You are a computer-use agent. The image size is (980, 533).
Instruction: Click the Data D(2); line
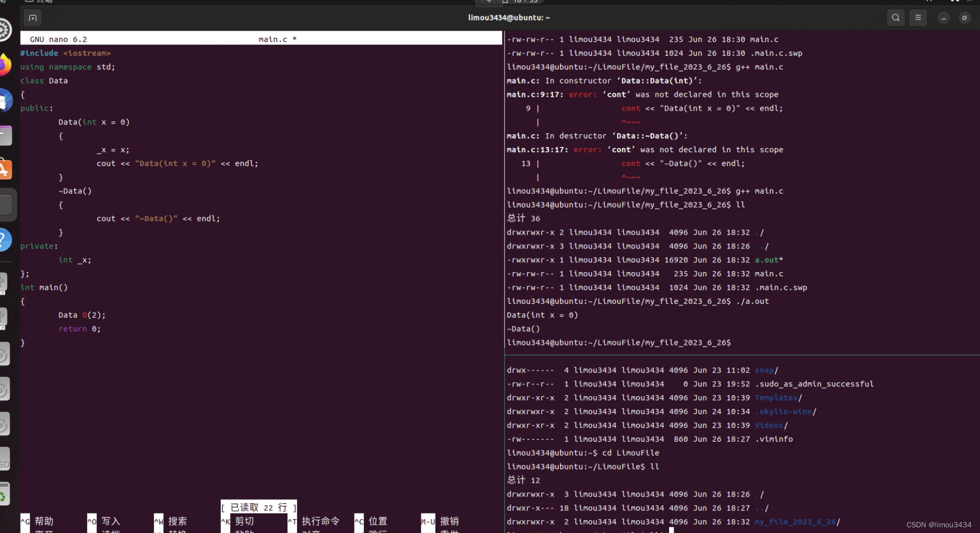pos(82,315)
